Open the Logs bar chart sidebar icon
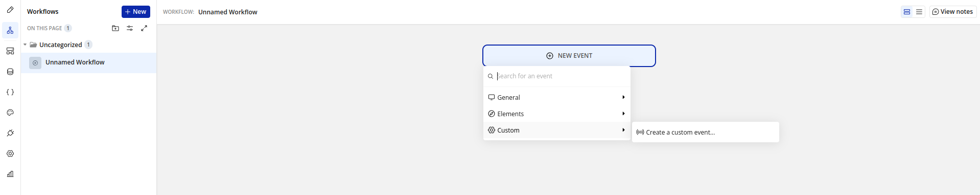This screenshot has height=195, width=980. 10,174
